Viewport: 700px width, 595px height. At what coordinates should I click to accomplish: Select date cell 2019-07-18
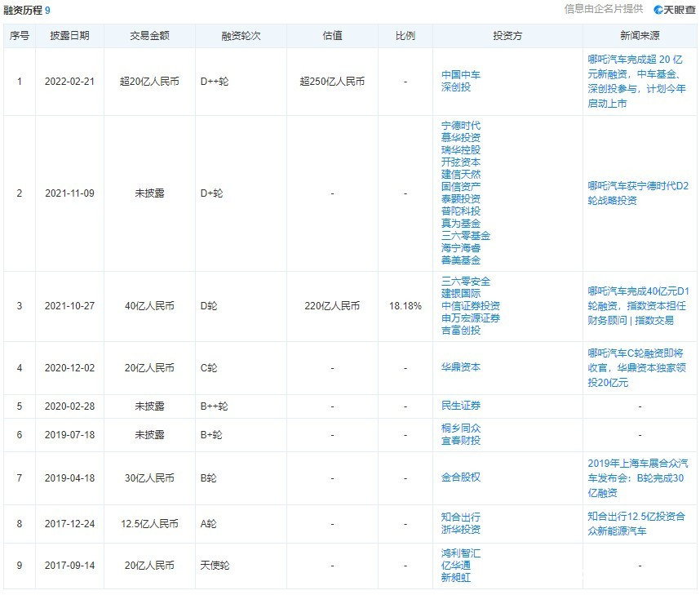point(69,435)
